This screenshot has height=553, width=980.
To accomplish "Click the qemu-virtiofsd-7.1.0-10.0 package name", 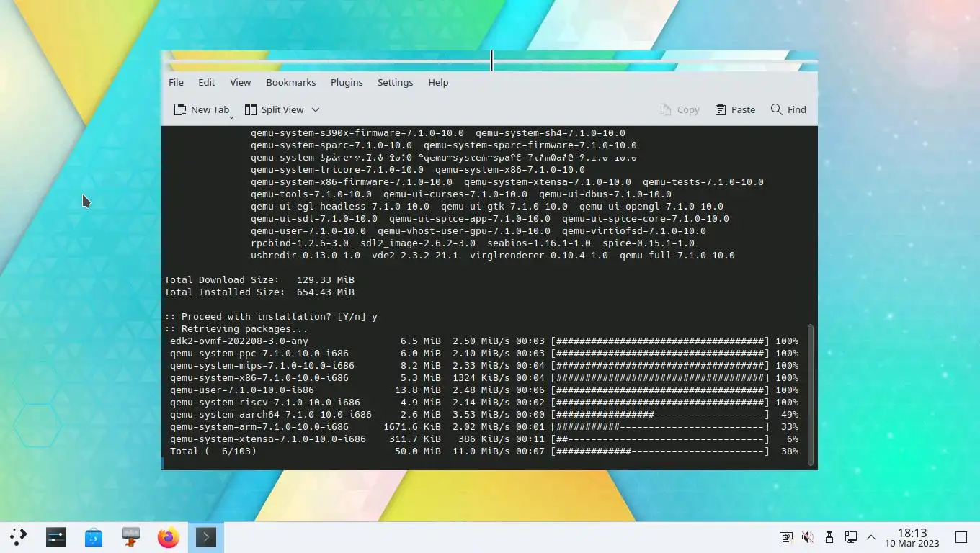I will tap(634, 230).
